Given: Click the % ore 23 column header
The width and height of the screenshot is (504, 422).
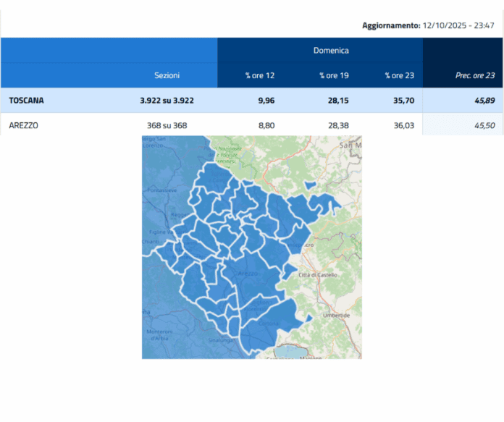Looking at the screenshot, I should click(x=398, y=75).
